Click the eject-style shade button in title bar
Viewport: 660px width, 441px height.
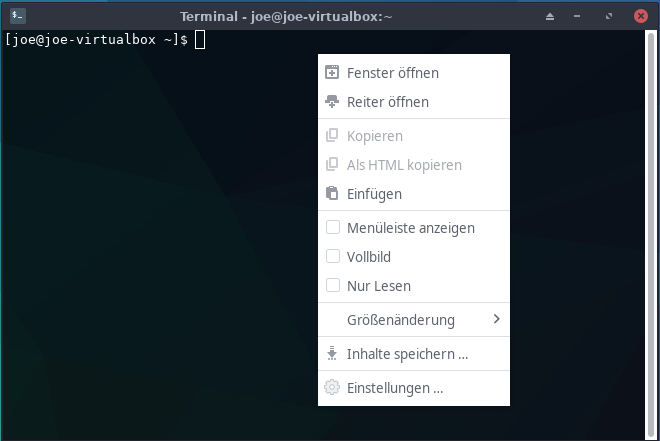pyautogui.click(x=549, y=17)
